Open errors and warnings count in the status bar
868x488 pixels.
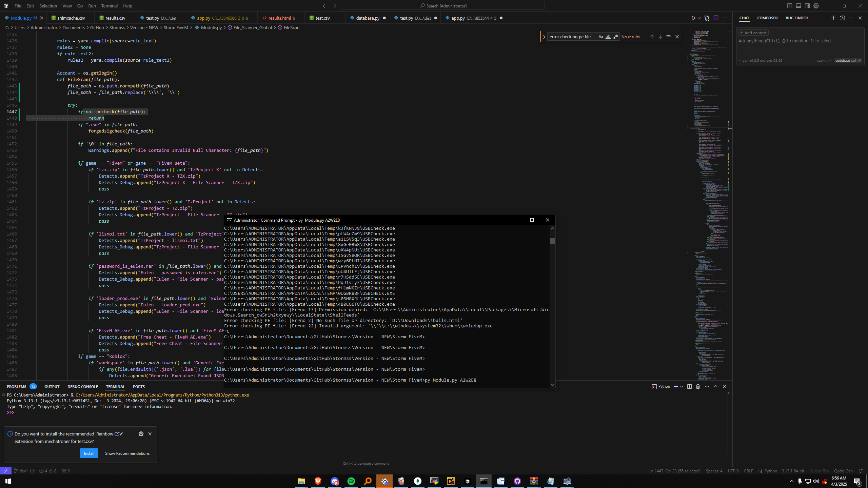pyautogui.click(x=48, y=471)
